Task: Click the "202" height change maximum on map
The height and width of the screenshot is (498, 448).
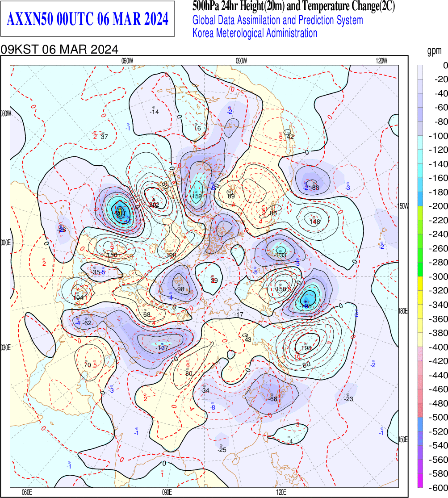Action: [154, 205]
